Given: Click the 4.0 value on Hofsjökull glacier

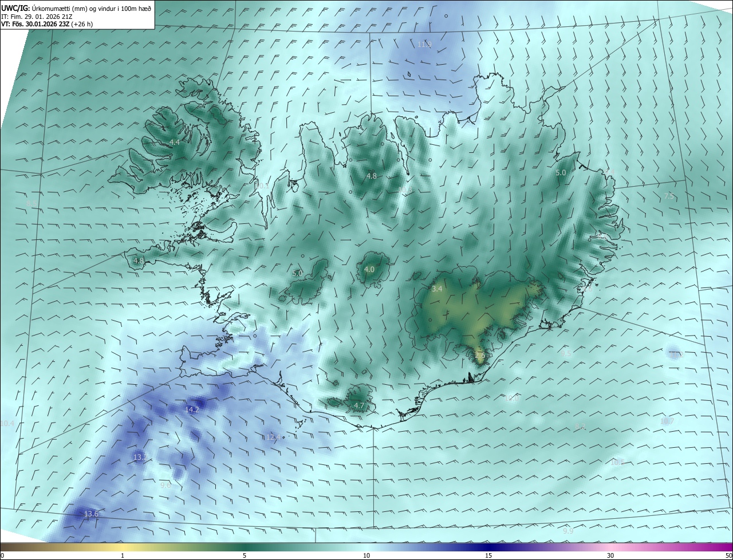Looking at the screenshot, I should pyautogui.click(x=369, y=269).
